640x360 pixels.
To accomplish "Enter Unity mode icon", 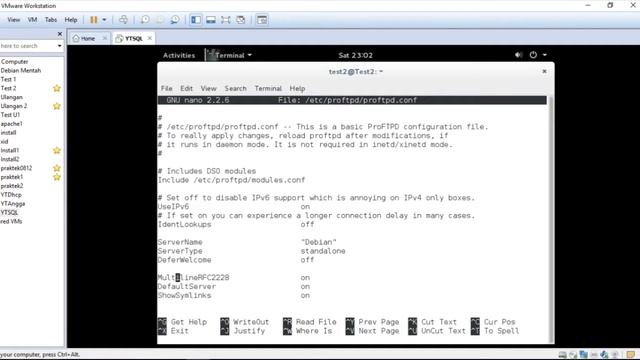I will (x=240, y=20).
